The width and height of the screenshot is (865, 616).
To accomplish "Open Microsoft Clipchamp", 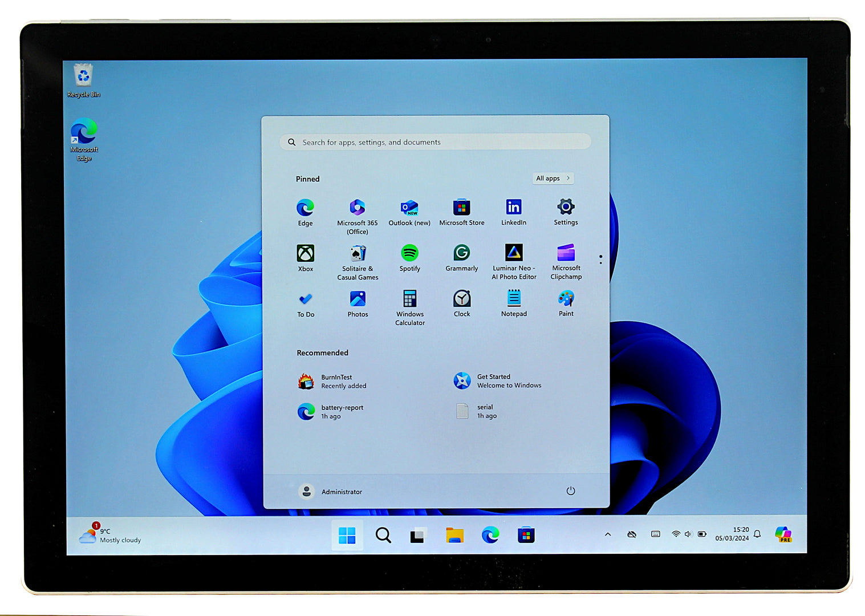I will [x=565, y=254].
